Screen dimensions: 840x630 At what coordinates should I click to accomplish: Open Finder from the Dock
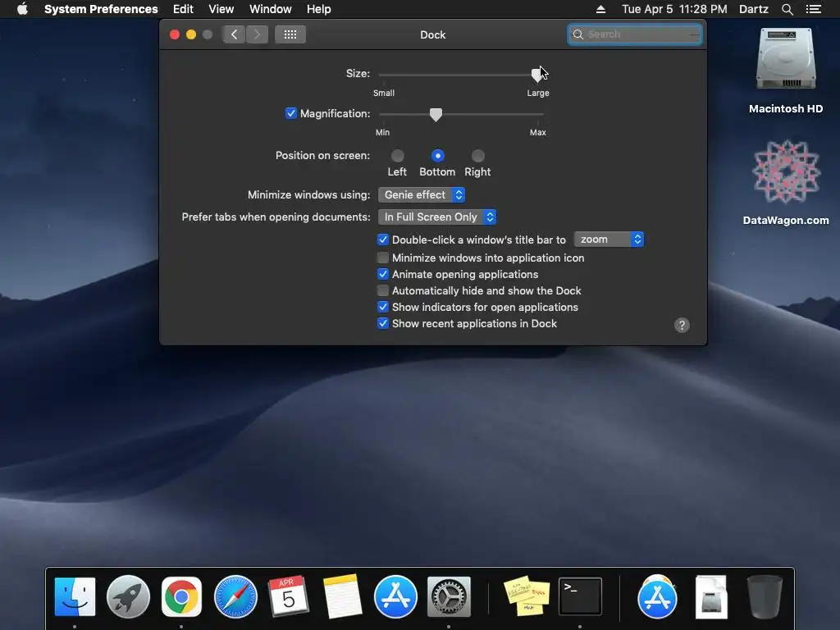point(75,597)
